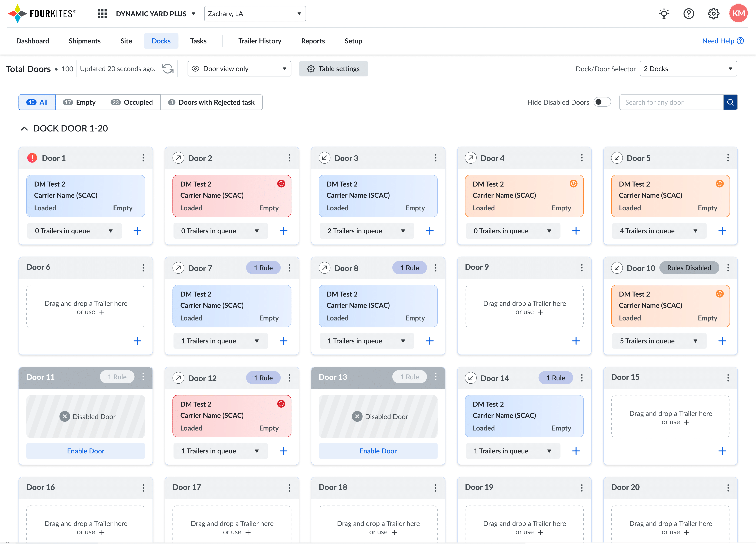Open the Trailer History tab

pos(260,41)
